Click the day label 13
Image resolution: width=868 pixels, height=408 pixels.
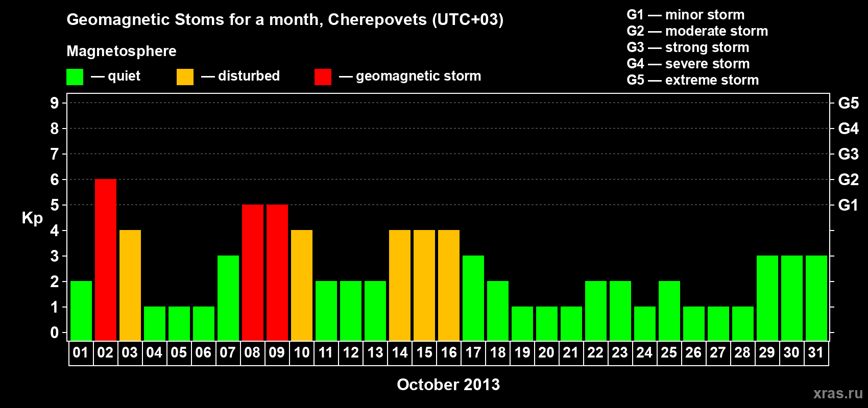pyautogui.click(x=375, y=353)
